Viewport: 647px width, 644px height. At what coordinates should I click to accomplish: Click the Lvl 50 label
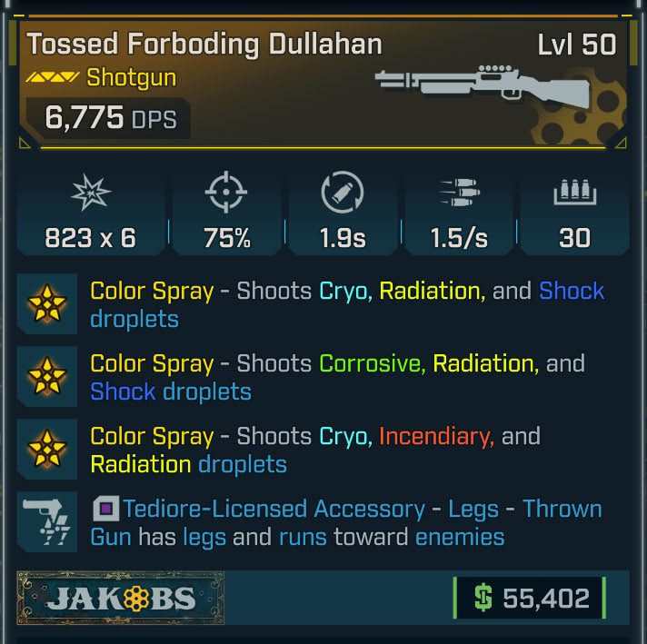(576, 45)
